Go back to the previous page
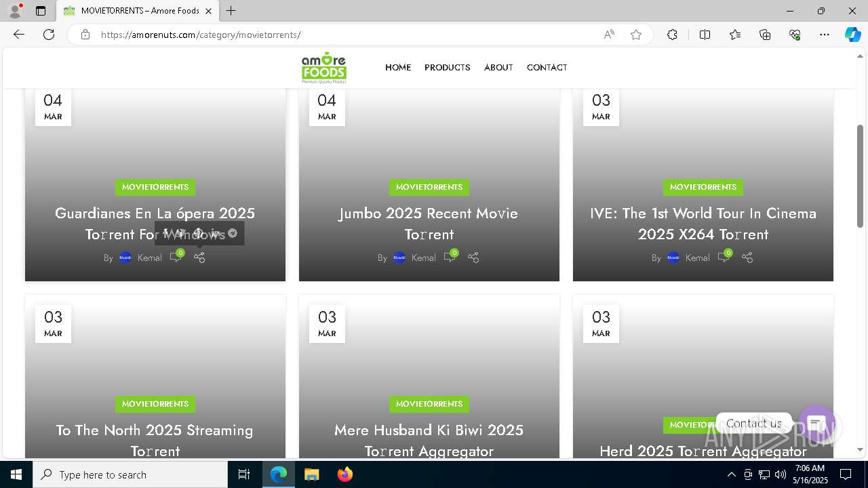868x488 pixels. [x=19, y=35]
